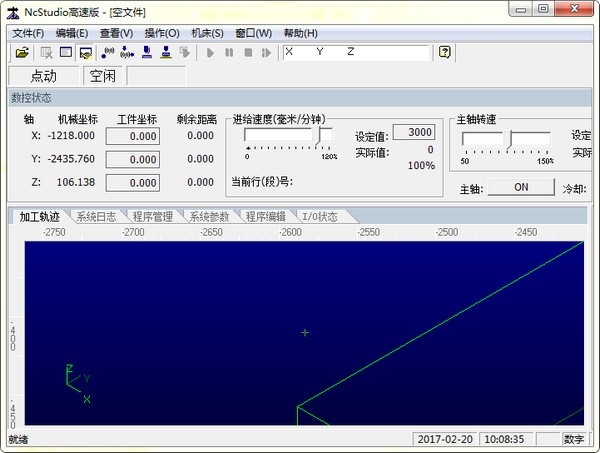Screen dimensions: 600x453
Task: Click the question mark help icon
Action: tap(444, 52)
